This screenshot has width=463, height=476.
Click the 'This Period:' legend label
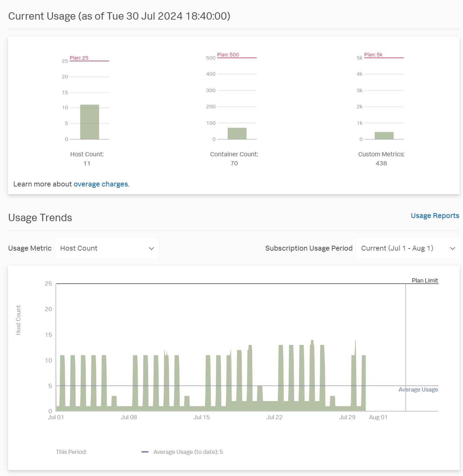point(71,452)
